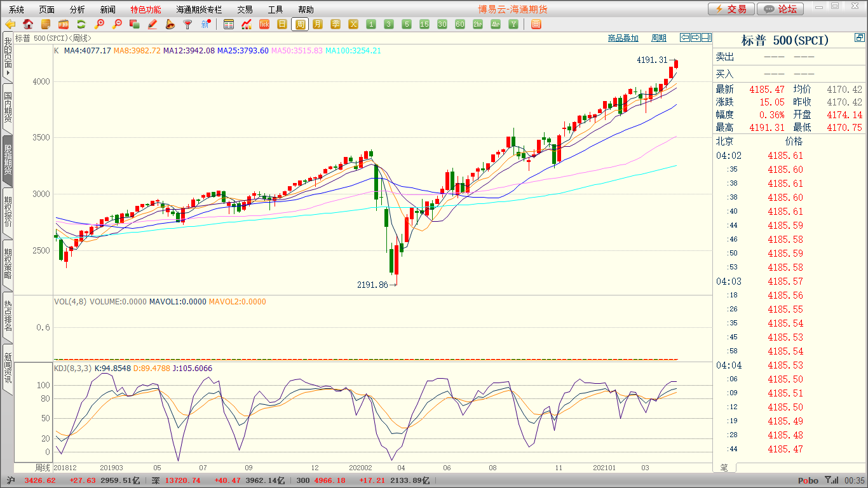Restore the 标普 500 quote panel
The image size is (868, 488).
[859, 38]
